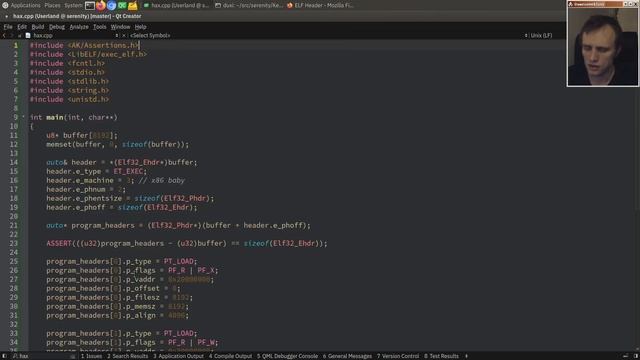The width and height of the screenshot is (640, 360).
Task: Open the System menu
Action: [73, 6]
